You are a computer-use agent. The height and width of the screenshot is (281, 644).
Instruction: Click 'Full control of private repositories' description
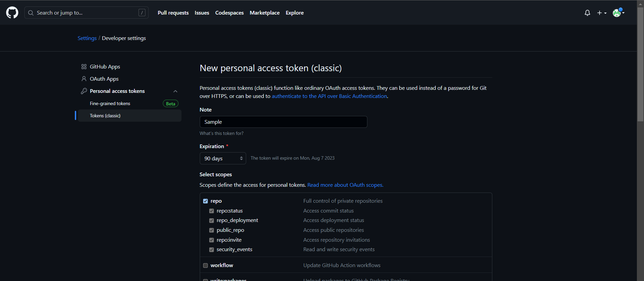[x=343, y=201]
